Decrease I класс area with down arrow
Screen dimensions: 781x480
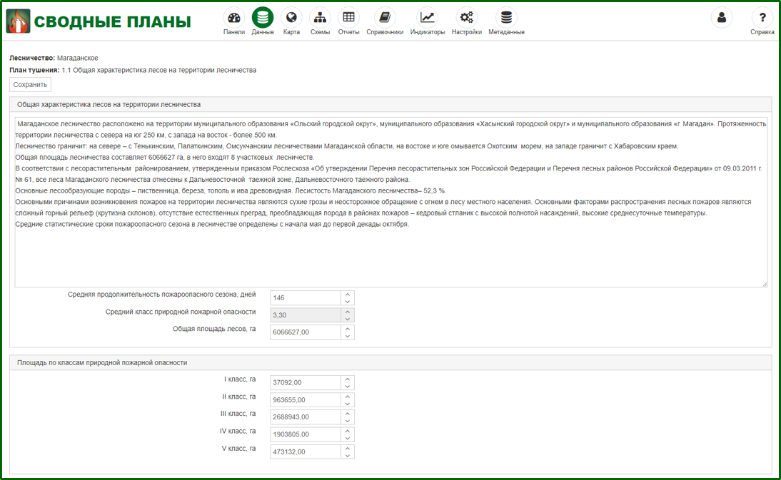click(348, 386)
